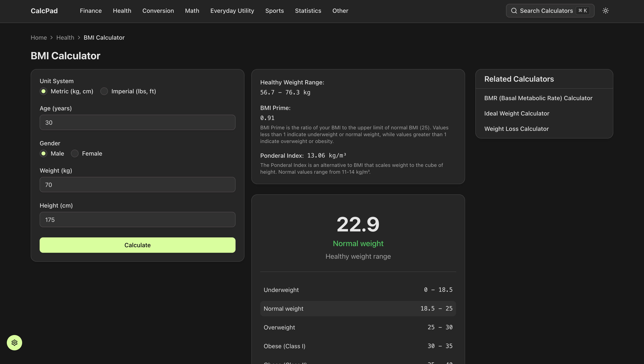Click the CalcPad logo
Viewport: 644px width, 364px height.
pyautogui.click(x=44, y=11)
